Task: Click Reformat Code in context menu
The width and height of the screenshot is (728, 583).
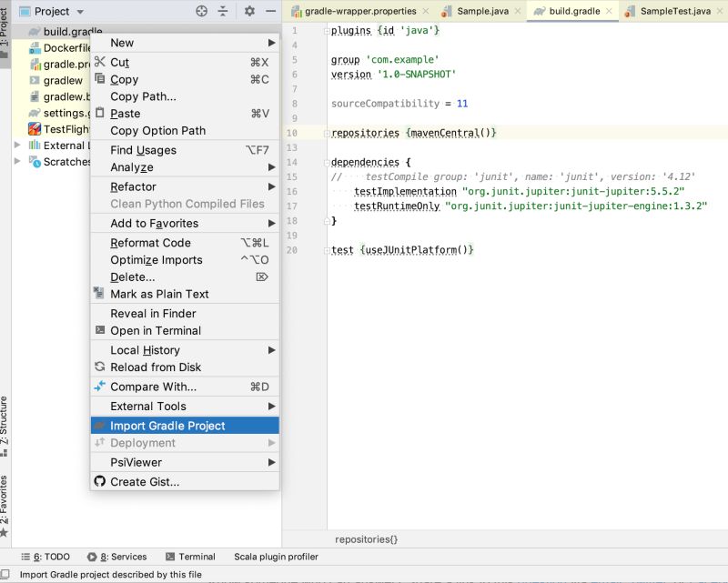Action: (x=151, y=242)
